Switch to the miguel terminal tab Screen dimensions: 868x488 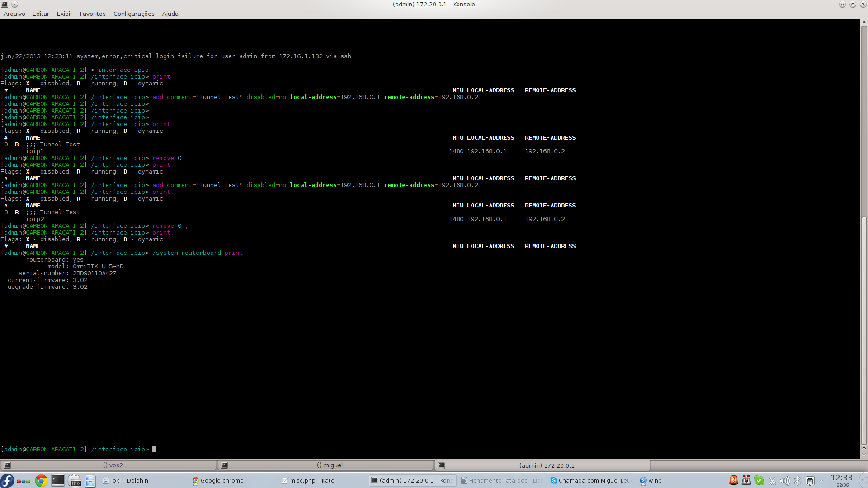click(325, 465)
